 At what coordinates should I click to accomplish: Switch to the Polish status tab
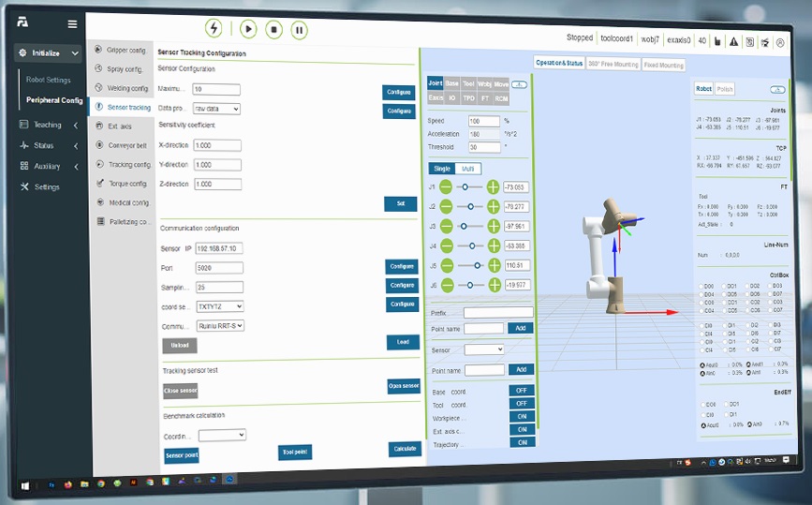(x=725, y=89)
